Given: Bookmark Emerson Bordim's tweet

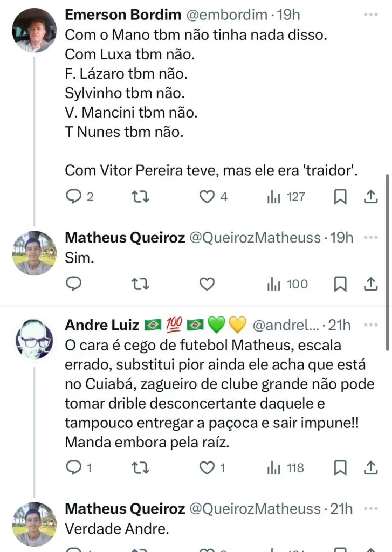Looking at the screenshot, I should click(x=340, y=198).
